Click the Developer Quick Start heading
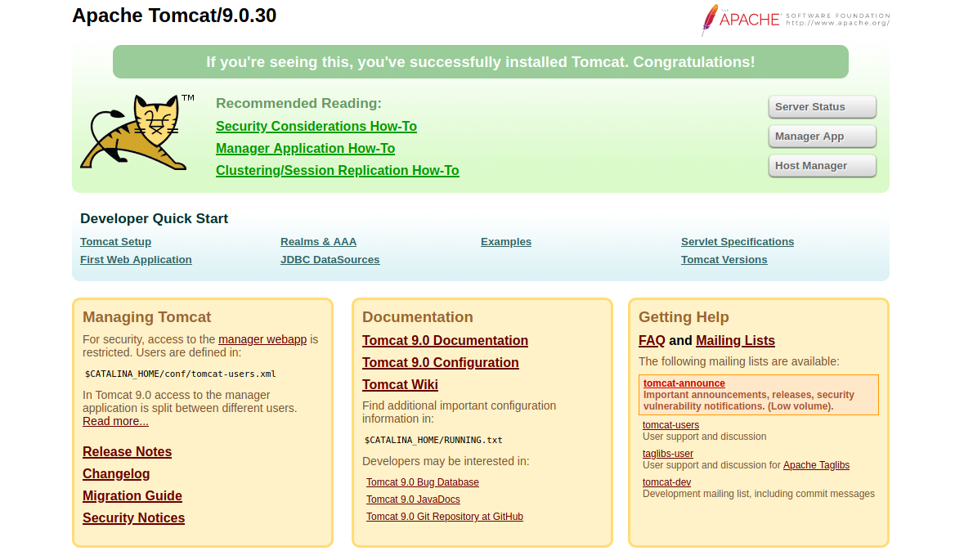This screenshot has height=560, width=973. (x=154, y=219)
